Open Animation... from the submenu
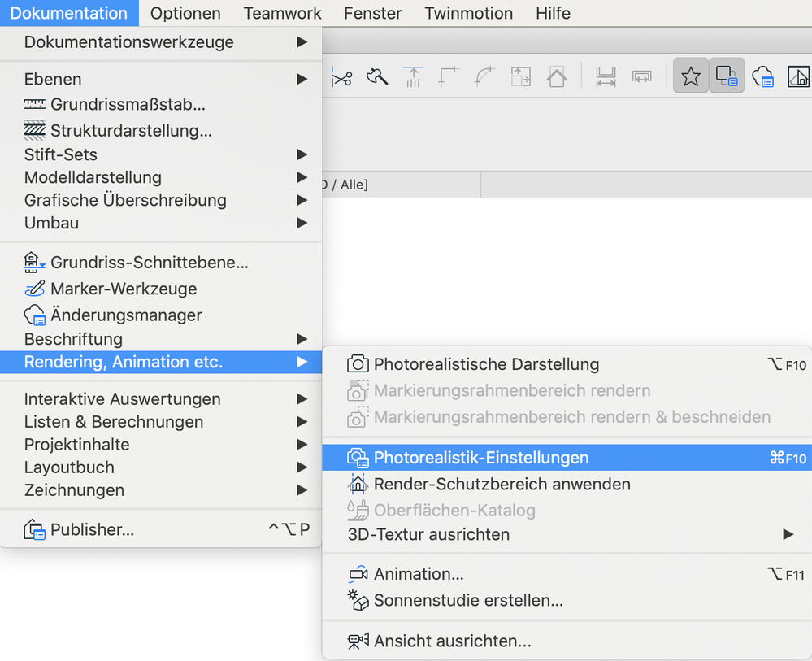The width and height of the screenshot is (812, 661). [x=419, y=574]
